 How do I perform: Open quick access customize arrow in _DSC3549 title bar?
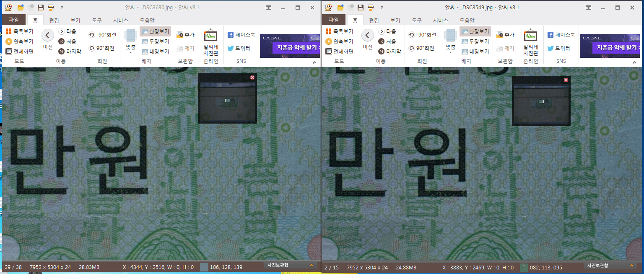pos(382,8)
